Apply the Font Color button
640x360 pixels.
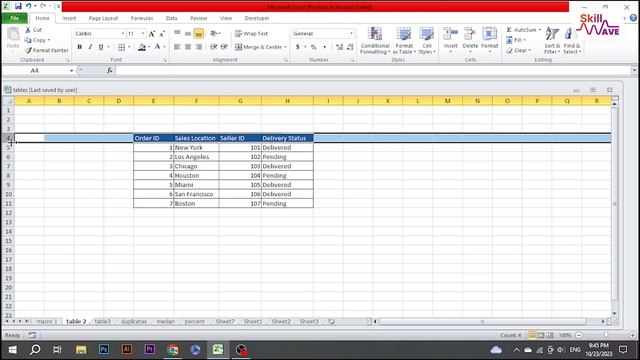tap(158, 47)
